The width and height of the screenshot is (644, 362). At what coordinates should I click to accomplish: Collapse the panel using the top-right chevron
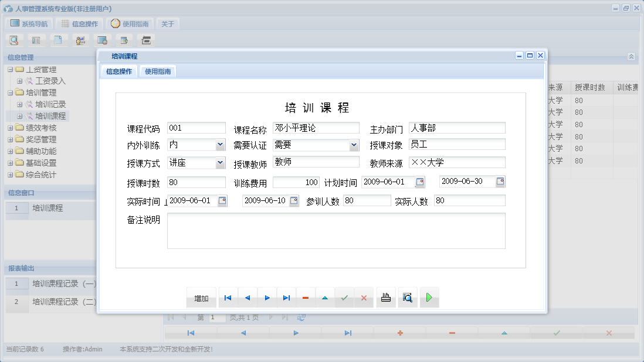point(631,57)
